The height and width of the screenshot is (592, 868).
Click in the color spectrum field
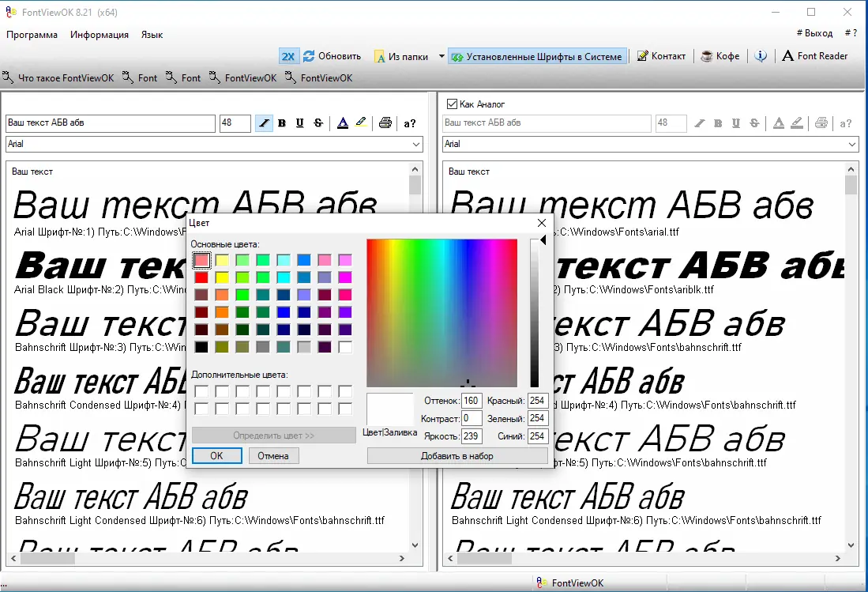[442, 313]
